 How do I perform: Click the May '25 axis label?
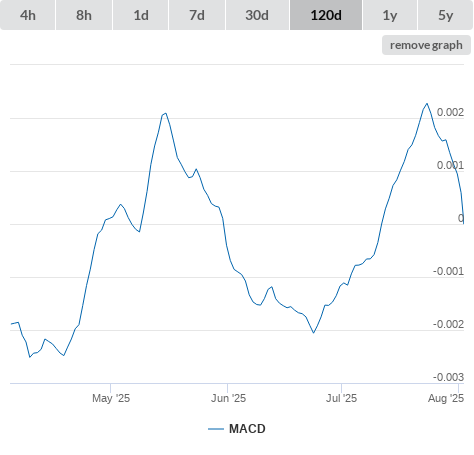pos(111,398)
